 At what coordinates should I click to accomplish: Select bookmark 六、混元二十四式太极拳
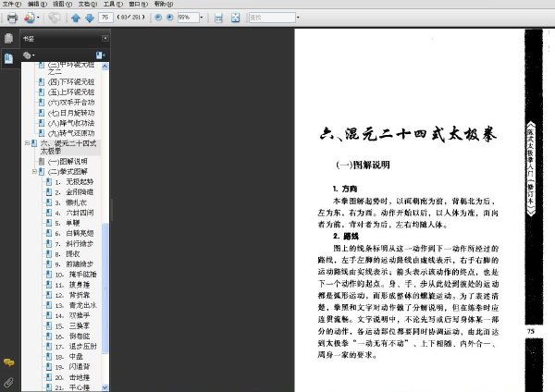(x=68, y=147)
